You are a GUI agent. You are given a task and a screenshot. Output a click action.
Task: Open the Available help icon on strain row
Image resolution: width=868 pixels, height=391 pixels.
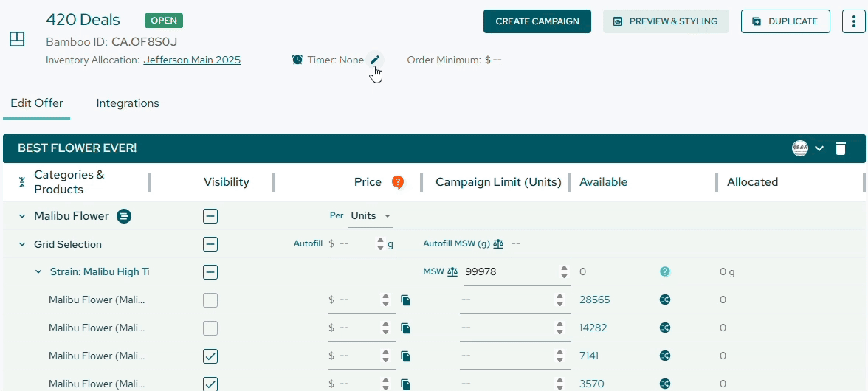click(x=665, y=271)
